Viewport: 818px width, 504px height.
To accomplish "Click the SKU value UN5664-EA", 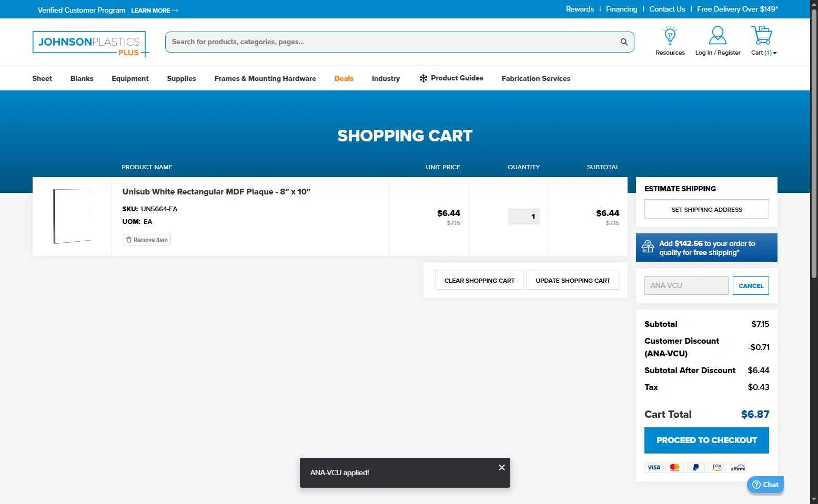I will 159,209.
